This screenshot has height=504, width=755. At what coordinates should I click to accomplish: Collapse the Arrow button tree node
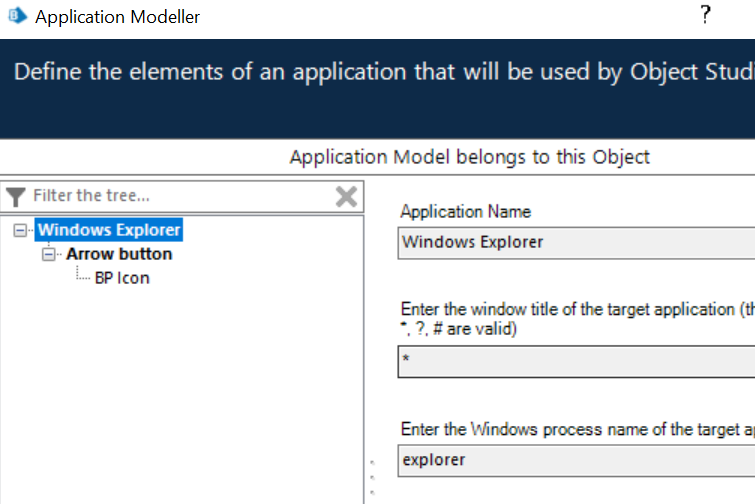pyautogui.click(x=48, y=254)
